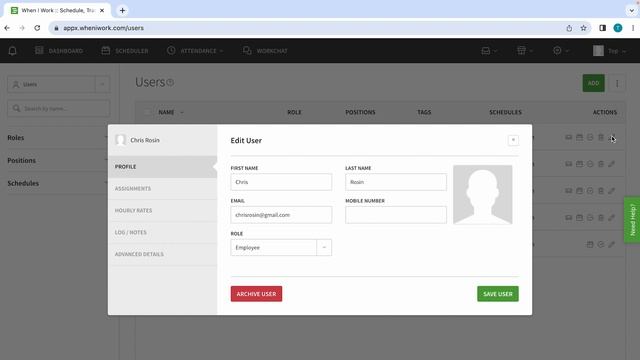
Task: Open the Users filter dropdown in sidebar
Action: point(58,84)
